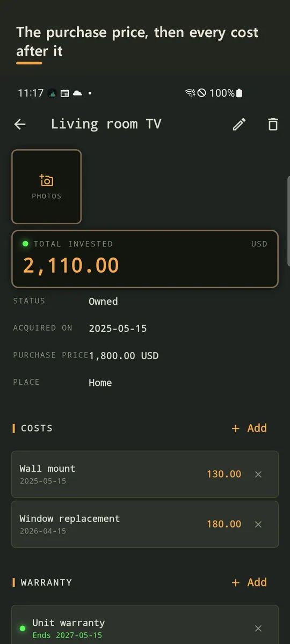Tap the Owned status value
This screenshot has height=644, width=290.
(x=103, y=302)
